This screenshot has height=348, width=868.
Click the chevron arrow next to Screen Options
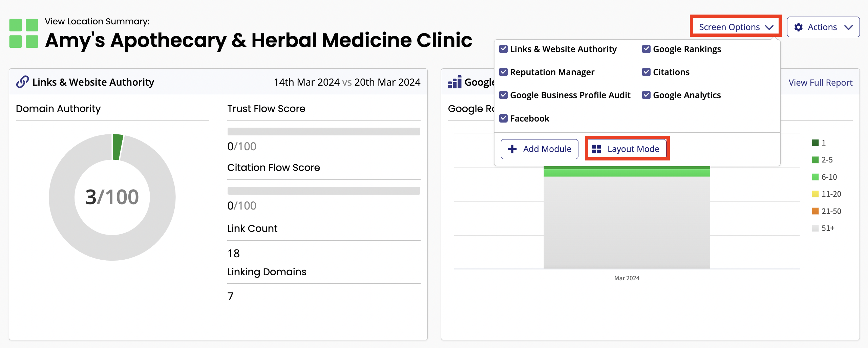(769, 27)
